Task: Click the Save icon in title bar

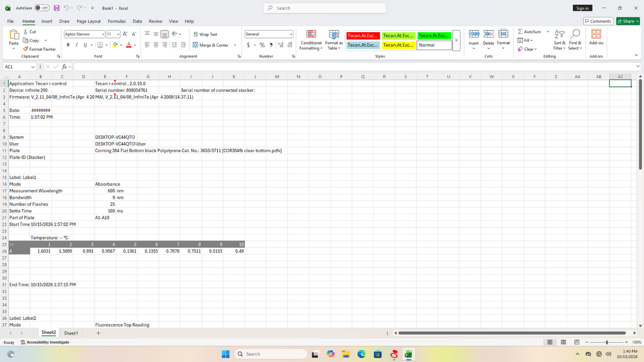Action: coord(55,9)
